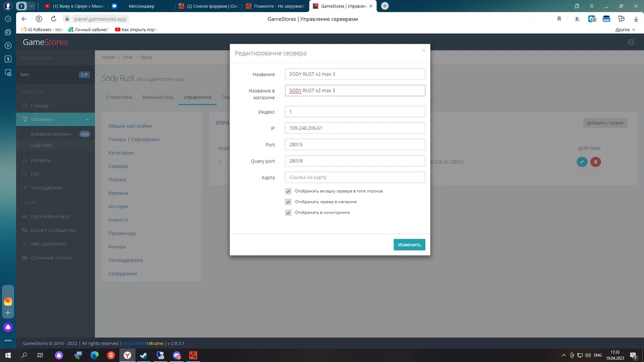Open the profile dropdown arrow in tab bar
Image resolution: width=644 pixels, height=362 pixels.
[x=32, y=6]
